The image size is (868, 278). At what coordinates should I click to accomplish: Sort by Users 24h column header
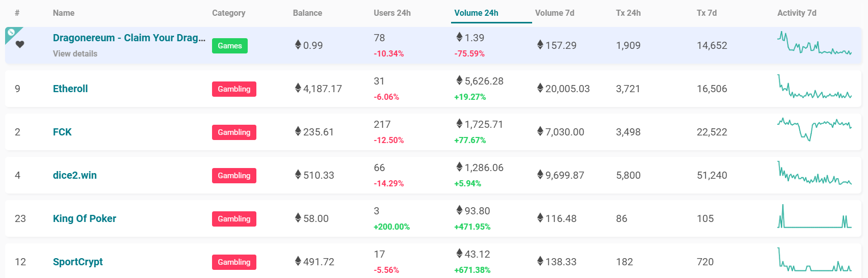[392, 13]
